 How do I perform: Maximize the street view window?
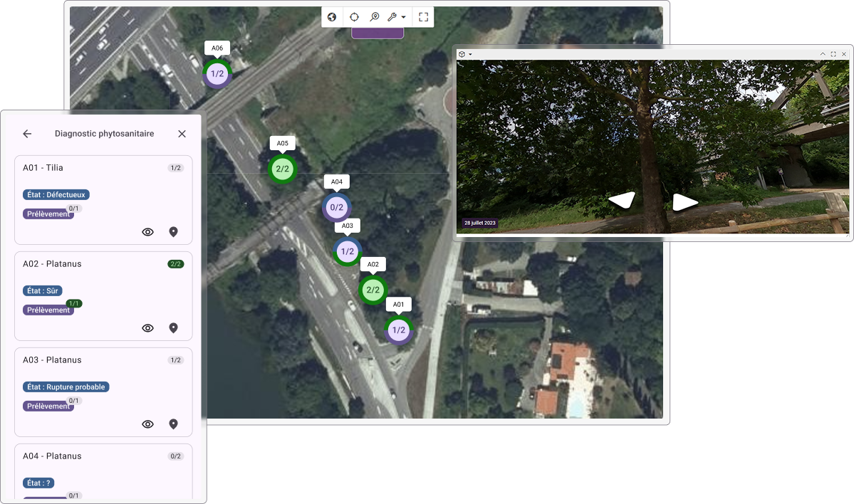click(x=833, y=54)
